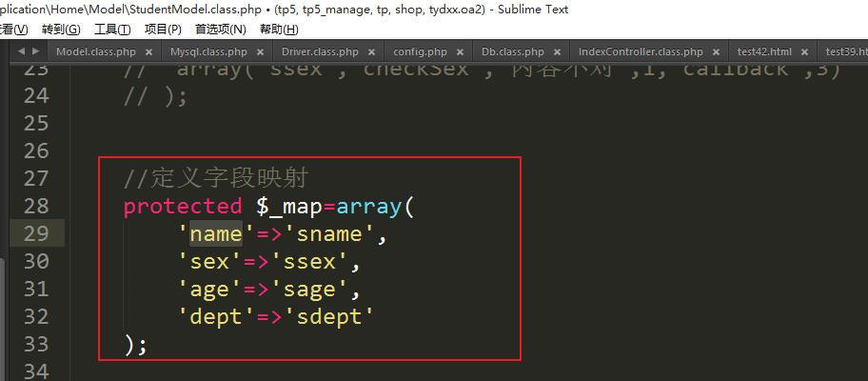Switch to the Model.class.php tab
This screenshot has height=381, width=868.
96,52
